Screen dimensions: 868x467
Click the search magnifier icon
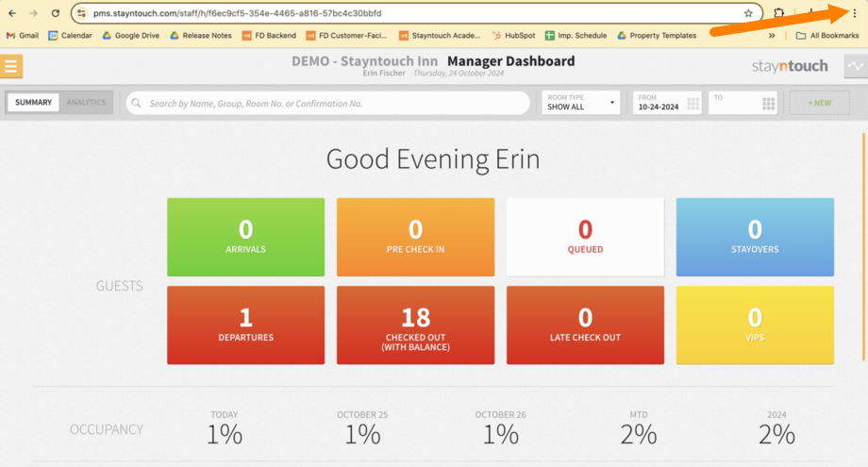click(136, 104)
